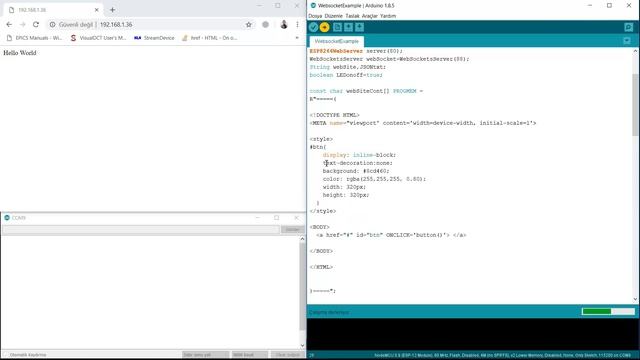Viewport: 640px width, 360px height.
Task: Open the baud rate dropdown in serial monitor
Action: pos(250,355)
